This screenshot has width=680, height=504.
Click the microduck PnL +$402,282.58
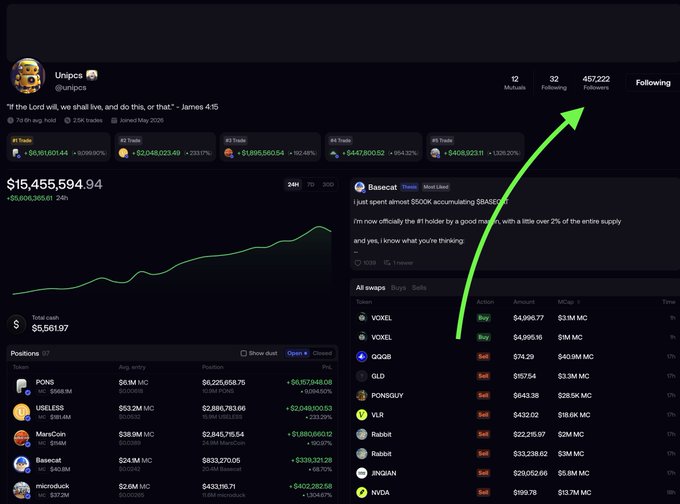(311, 486)
